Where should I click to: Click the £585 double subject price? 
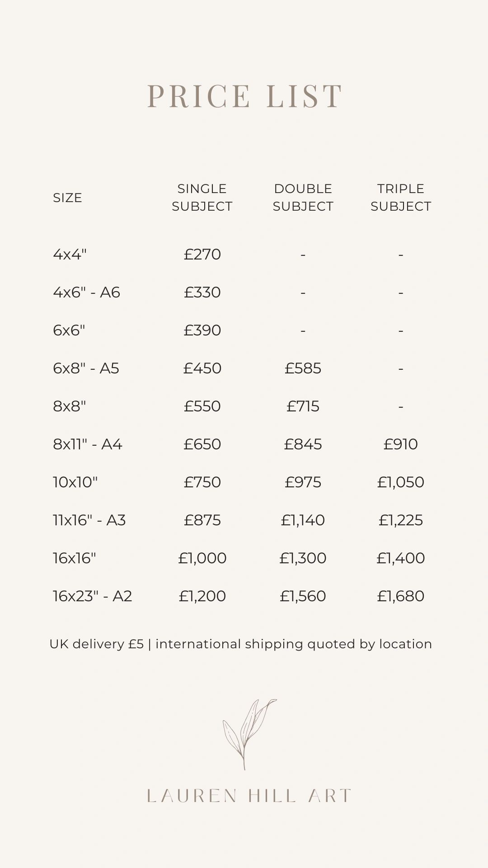pos(303,368)
